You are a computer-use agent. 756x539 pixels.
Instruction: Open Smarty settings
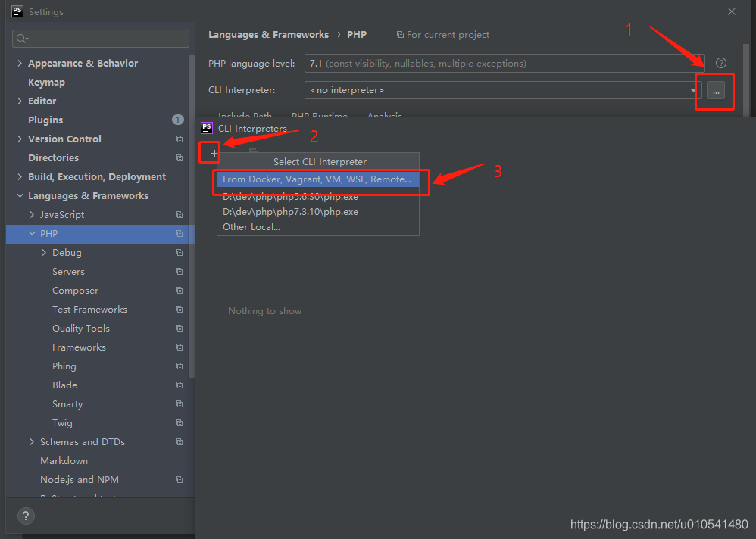pos(67,404)
